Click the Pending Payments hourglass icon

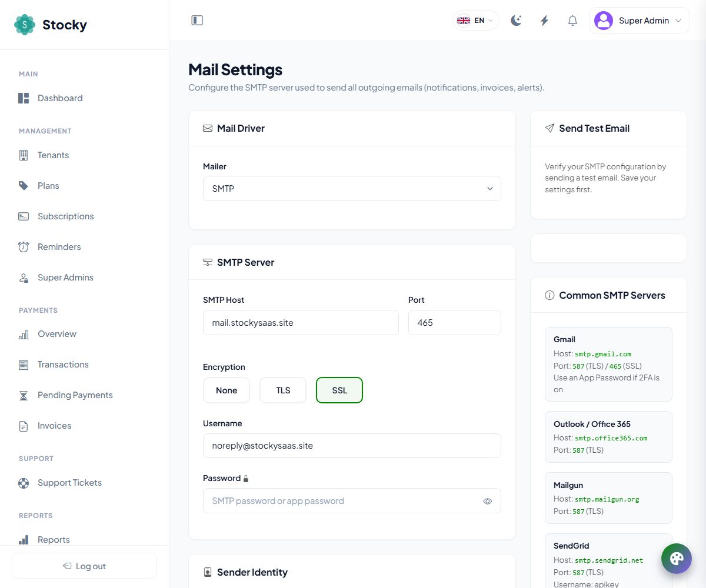click(24, 395)
